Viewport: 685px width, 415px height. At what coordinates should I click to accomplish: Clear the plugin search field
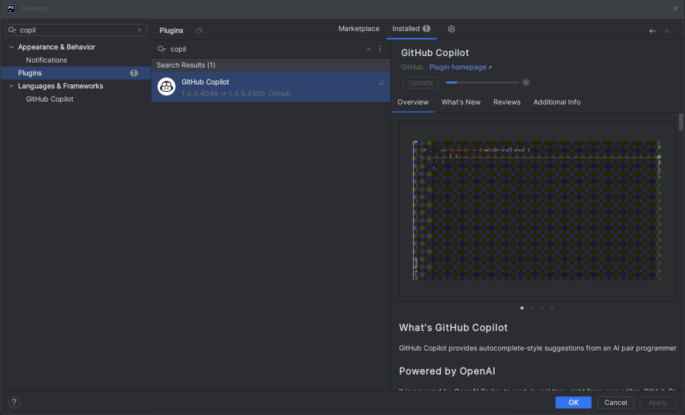(368, 49)
